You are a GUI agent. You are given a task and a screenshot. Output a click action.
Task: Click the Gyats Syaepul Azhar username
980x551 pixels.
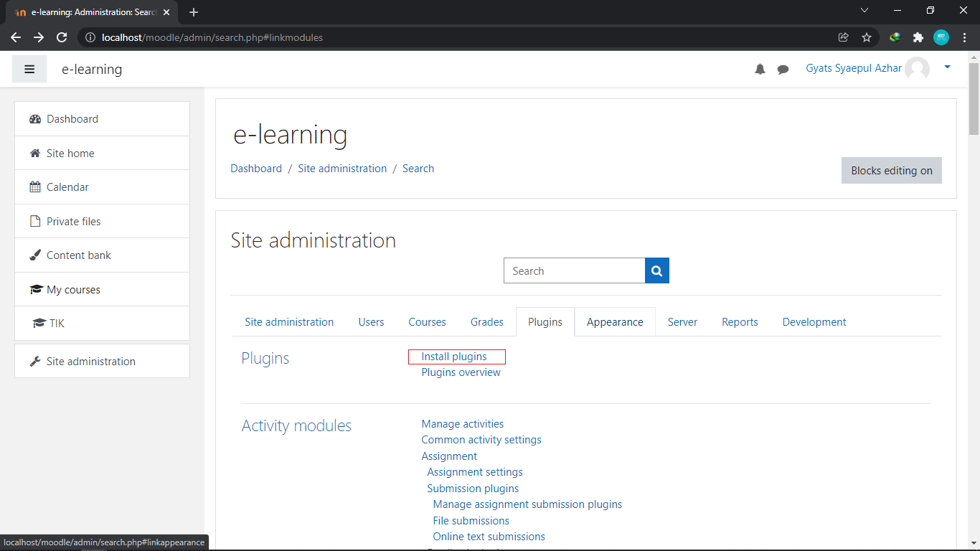[854, 68]
